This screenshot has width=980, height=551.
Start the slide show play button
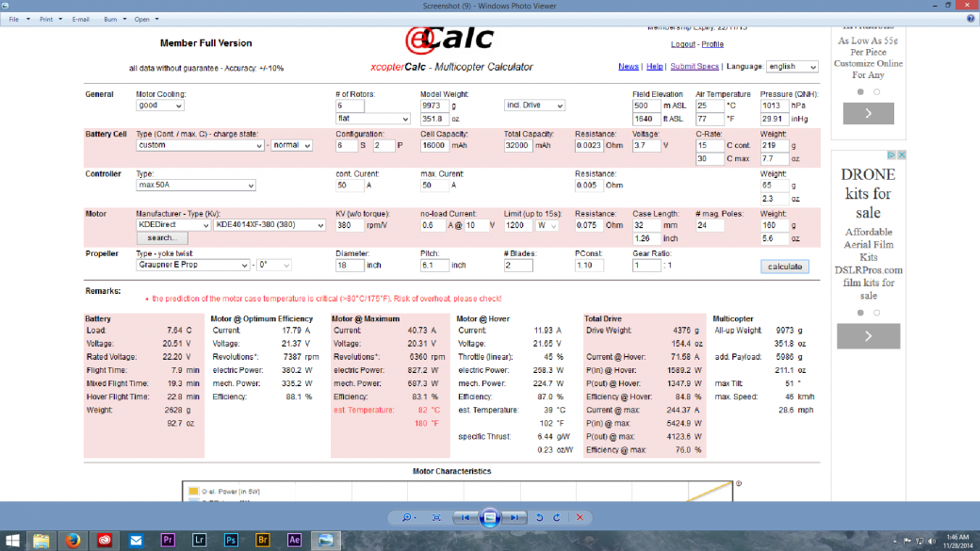pyautogui.click(x=489, y=517)
